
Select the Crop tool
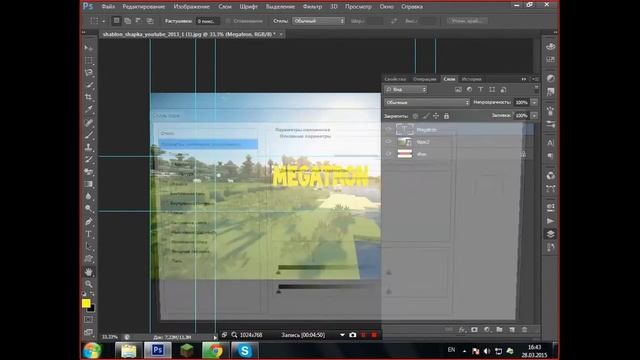point(89,97)
